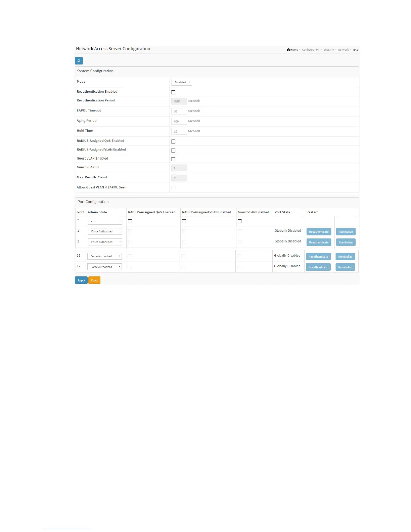The image size is (411, 532).
Task: Check the Guest VLAN Enabled system checkbox
Action: pyautogui.click(x=173, y=159)
